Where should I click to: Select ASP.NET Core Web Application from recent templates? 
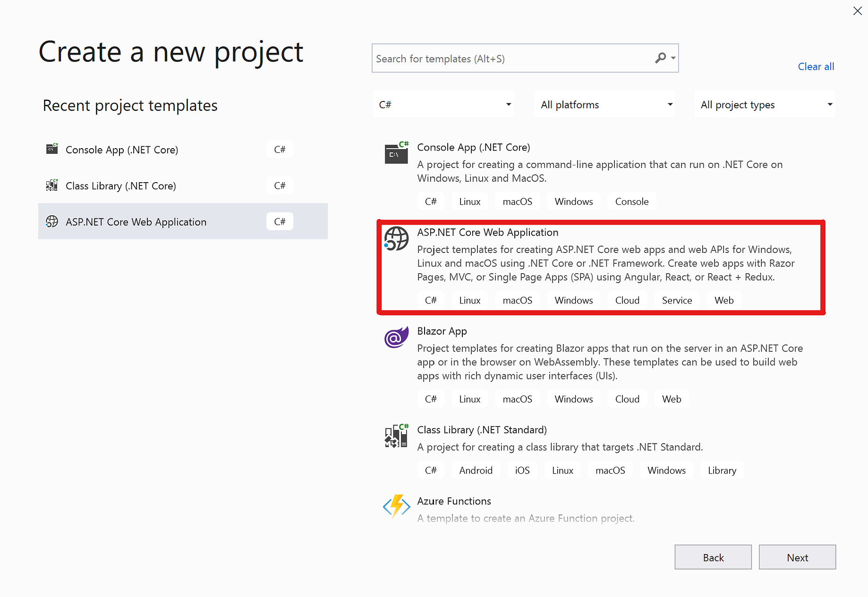136,221
